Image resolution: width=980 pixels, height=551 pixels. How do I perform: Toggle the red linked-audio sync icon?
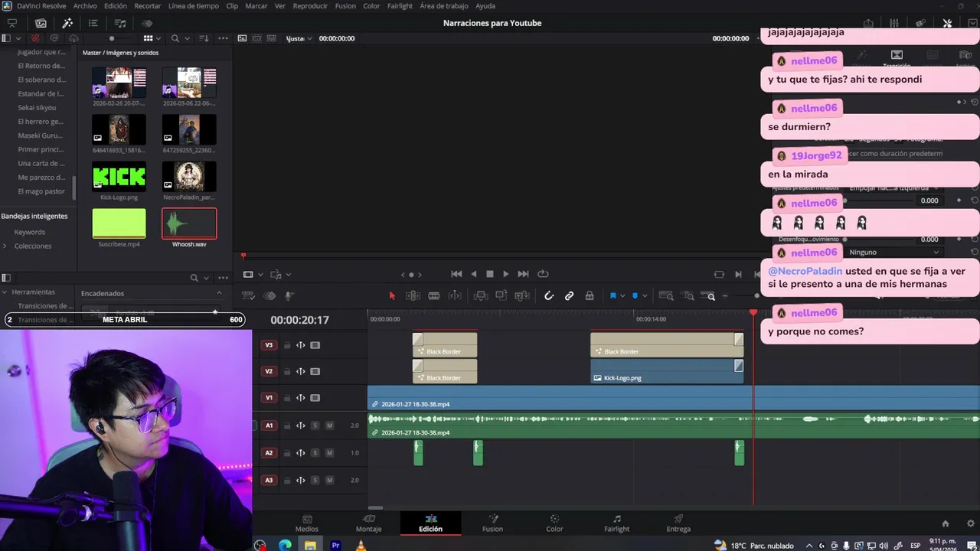(x=35, y=38)
